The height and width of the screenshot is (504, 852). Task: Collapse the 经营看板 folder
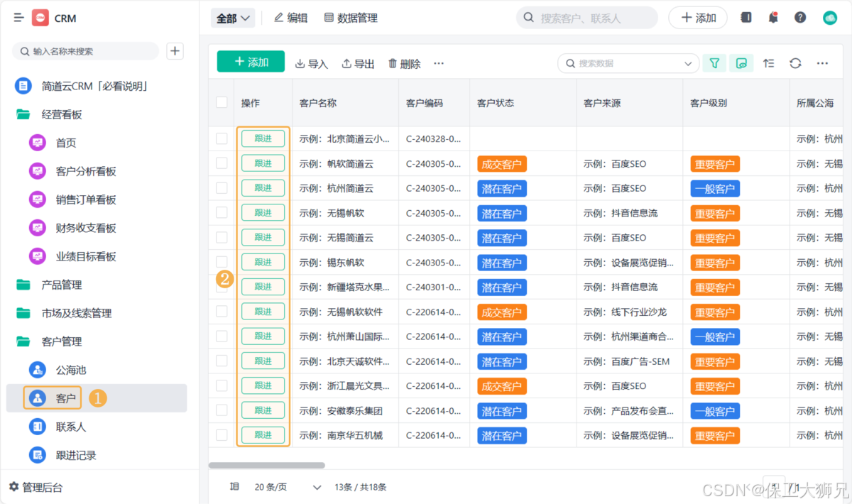click(x=62, y=114)
